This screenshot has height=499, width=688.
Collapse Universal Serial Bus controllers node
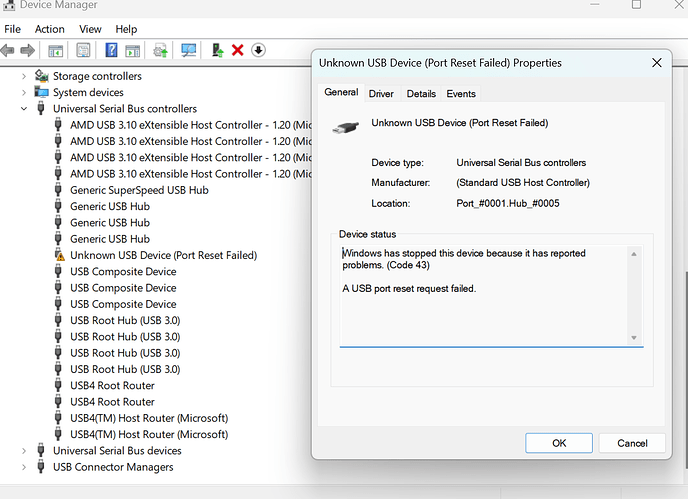point(24,109)
